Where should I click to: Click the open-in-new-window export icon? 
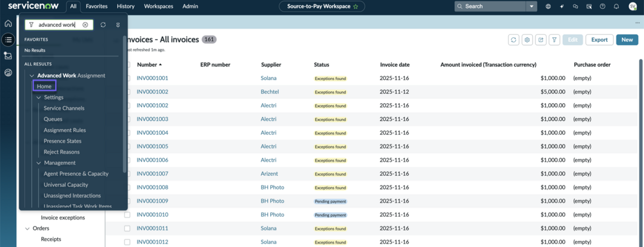541,40
